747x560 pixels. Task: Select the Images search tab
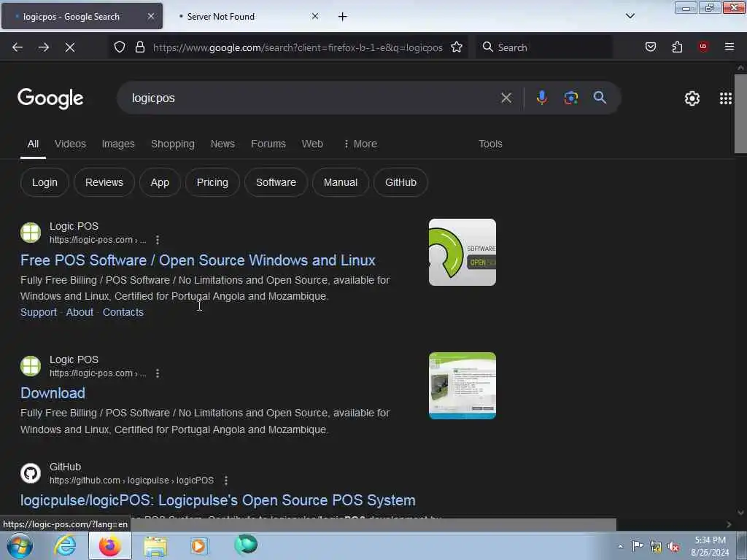point(118,144)
